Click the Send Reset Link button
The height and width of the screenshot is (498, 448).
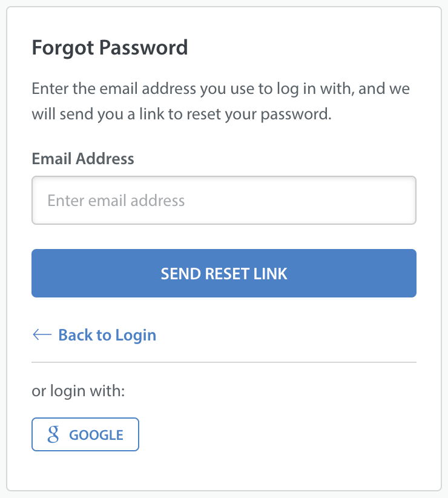pos(223,273)
